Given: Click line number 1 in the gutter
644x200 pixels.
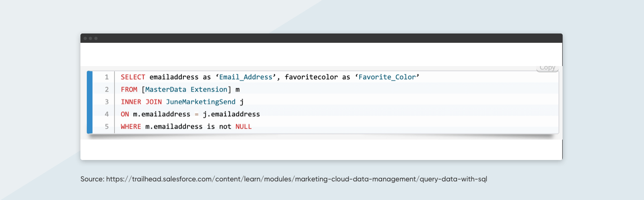Looking at the screenshot, I should tap(107, 77).
